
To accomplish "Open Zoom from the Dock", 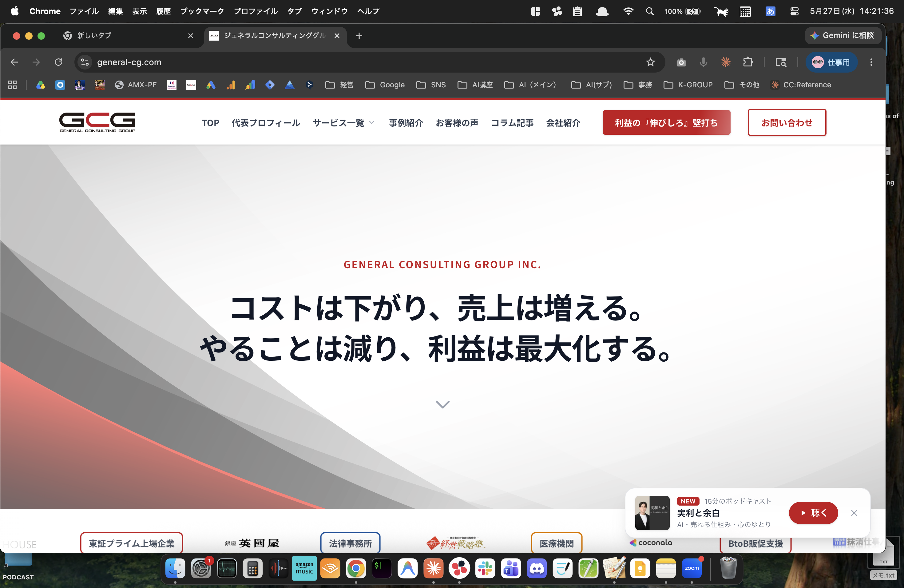I will (692, 568).
